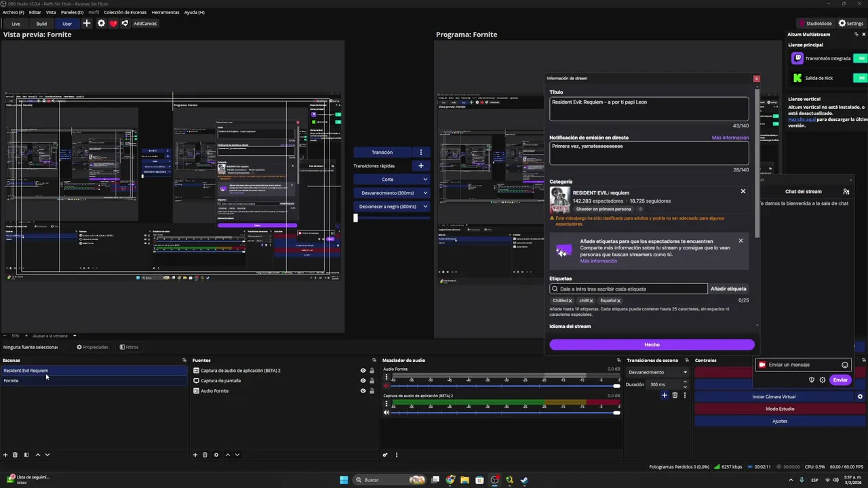
Task: Lock the Captura de audio de aplicación source
Action: (372, 371)
